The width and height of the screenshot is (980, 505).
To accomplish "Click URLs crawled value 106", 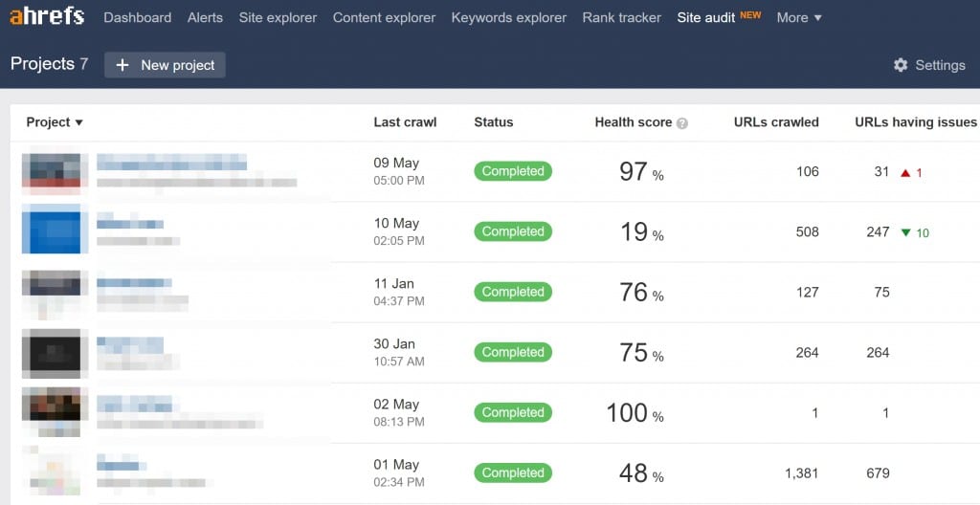I will [808, 172].
